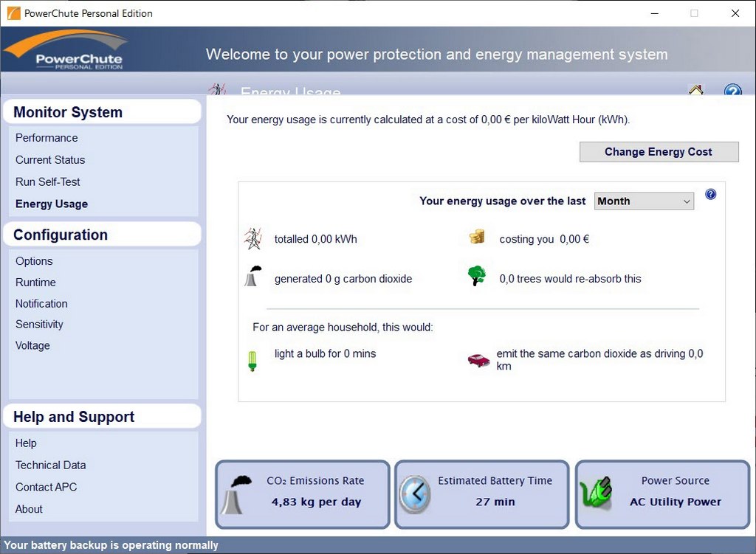The image size is (756, 554).
Task: Open Contact APC
Action: click(x=47, y=488)
